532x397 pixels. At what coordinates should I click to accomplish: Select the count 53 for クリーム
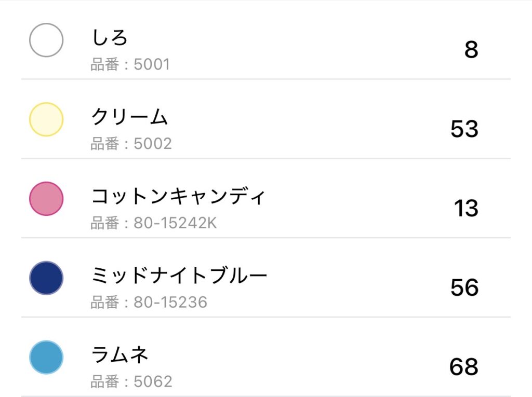pyautogui.click(x=464, y=129)
